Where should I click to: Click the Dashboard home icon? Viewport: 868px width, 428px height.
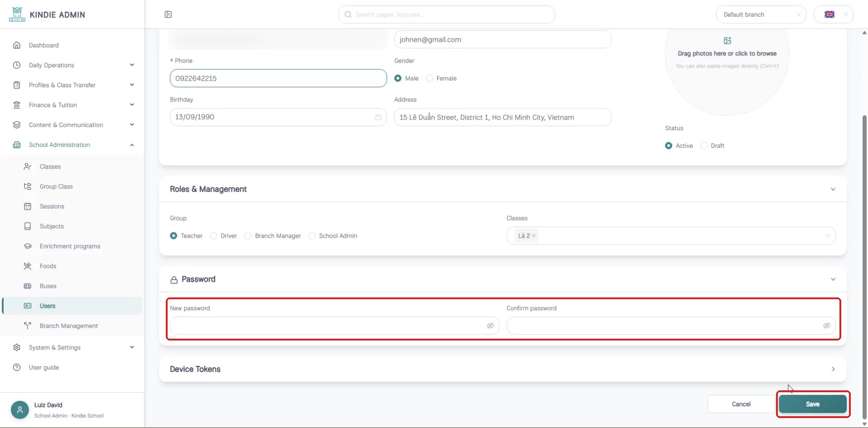click(x=17, y=45)
